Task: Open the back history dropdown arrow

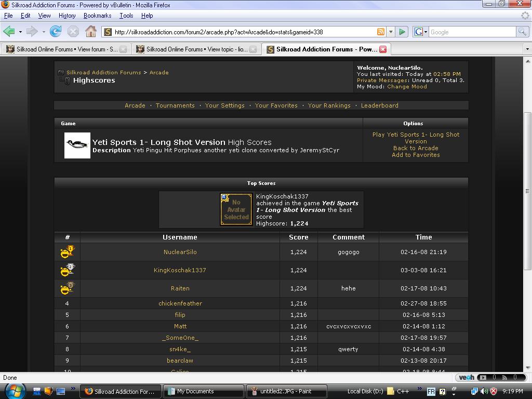Action: [20, 32]
